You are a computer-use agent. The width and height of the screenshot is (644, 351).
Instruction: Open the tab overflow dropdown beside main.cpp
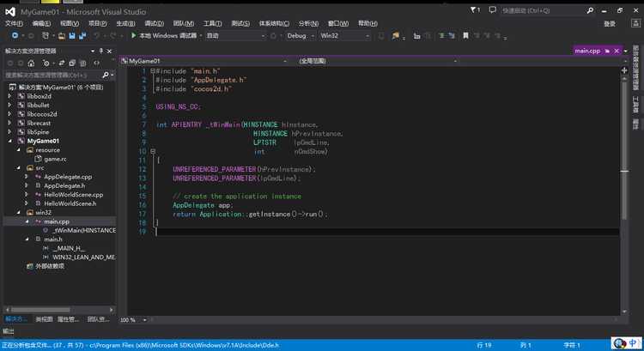coord(626,51)
